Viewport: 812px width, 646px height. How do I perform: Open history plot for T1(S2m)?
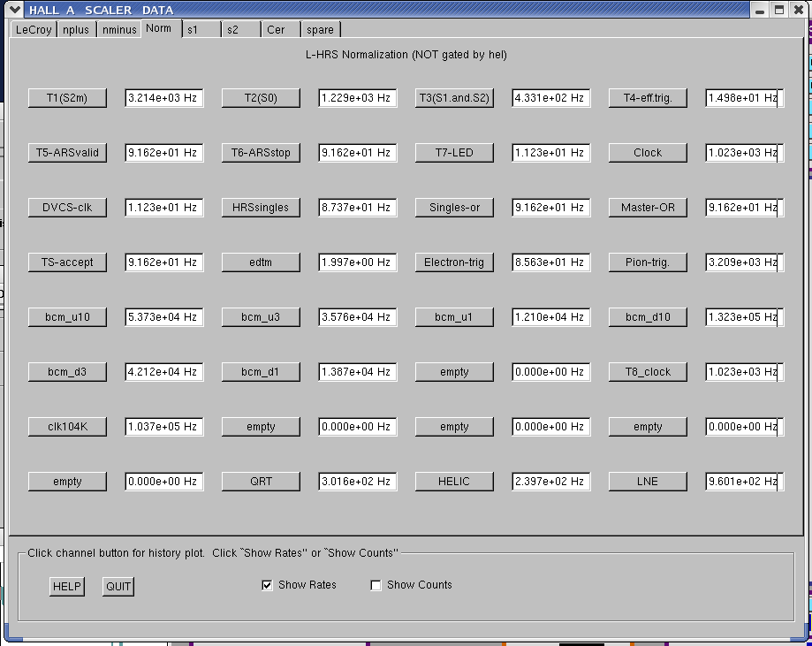tap(67, 98)
